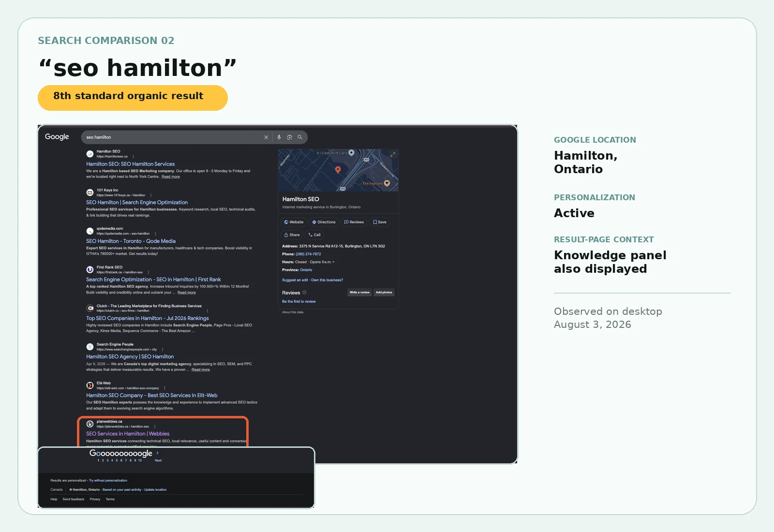Click the Reviews chip button

[354, 222]
